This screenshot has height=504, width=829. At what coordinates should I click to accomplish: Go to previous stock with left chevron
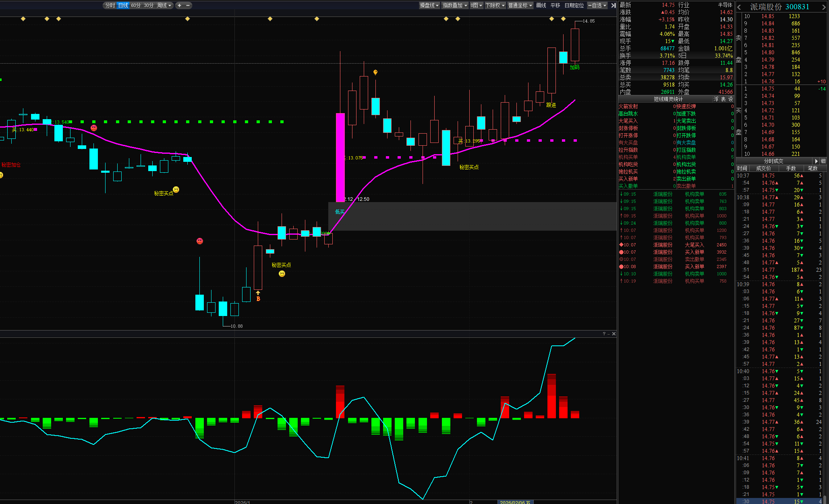[739, 7]
